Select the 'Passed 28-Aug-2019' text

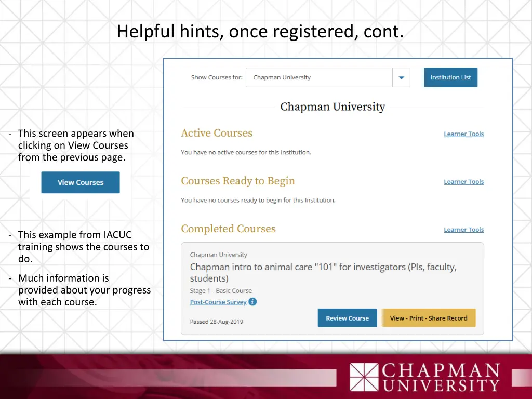tap(217, 322)
